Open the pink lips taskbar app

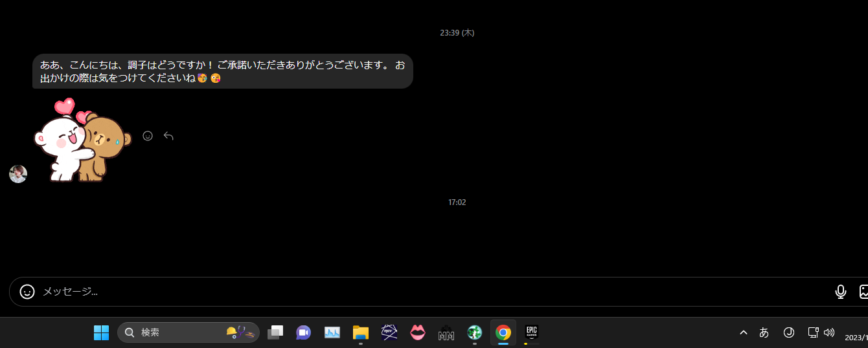418,332
